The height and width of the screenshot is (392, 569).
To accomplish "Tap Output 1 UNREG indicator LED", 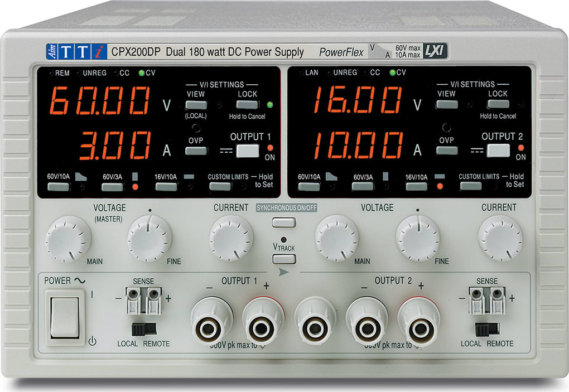I will [79, 73].
